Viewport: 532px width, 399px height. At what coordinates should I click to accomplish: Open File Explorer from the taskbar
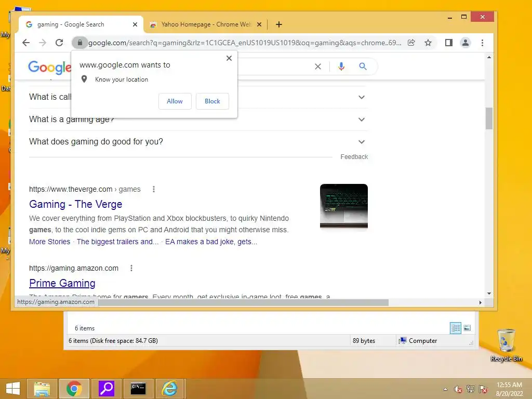pyautogui.click(x=42, y=389)
